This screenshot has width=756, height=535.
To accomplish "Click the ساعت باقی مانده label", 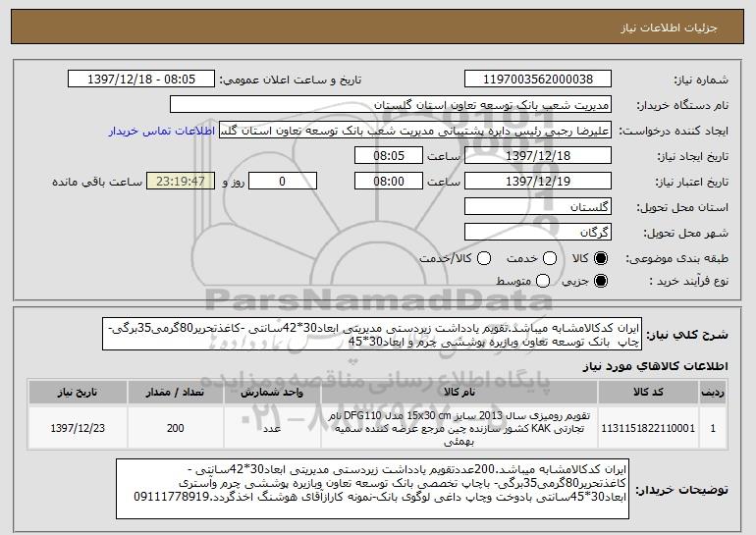I will (97, 182).
